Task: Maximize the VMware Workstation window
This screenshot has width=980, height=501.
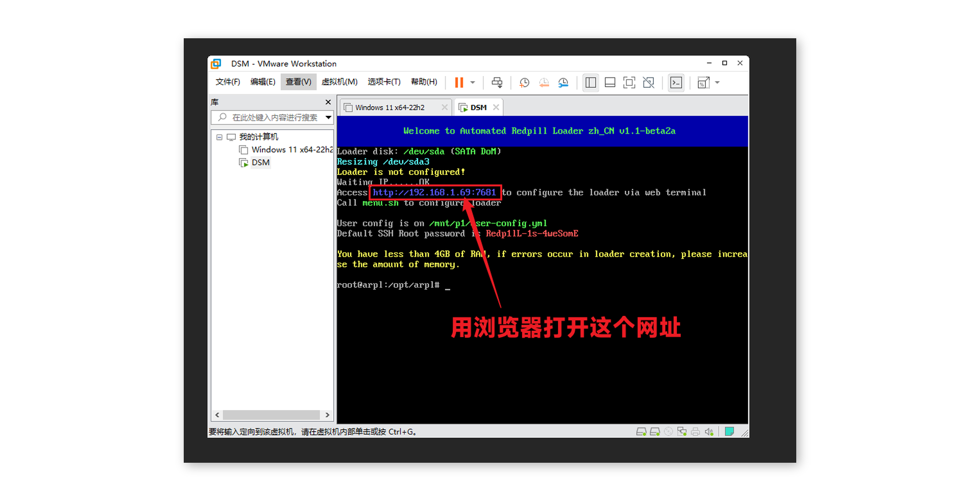Action: tap(724, 63)
